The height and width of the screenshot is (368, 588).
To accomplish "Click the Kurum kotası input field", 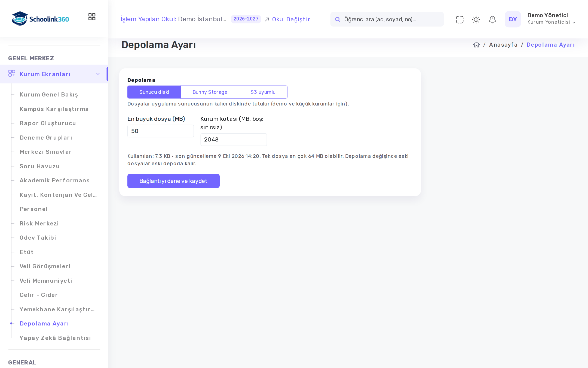I will point(234,139).
